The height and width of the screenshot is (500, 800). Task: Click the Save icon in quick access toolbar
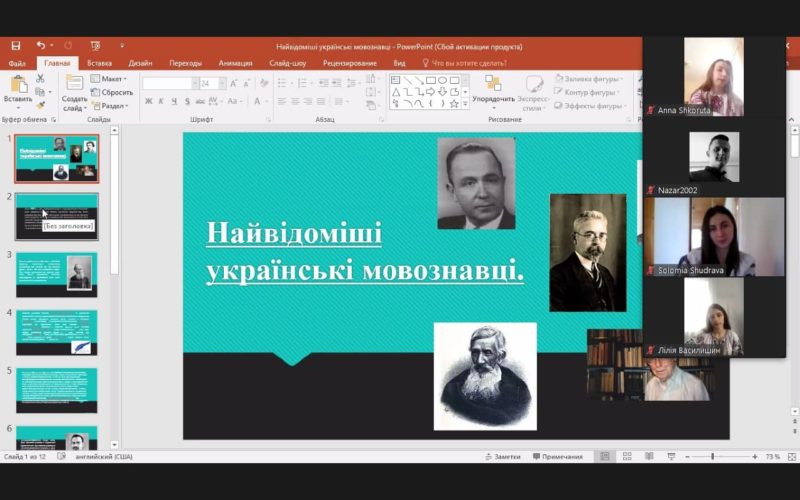(x=15, y=46)
